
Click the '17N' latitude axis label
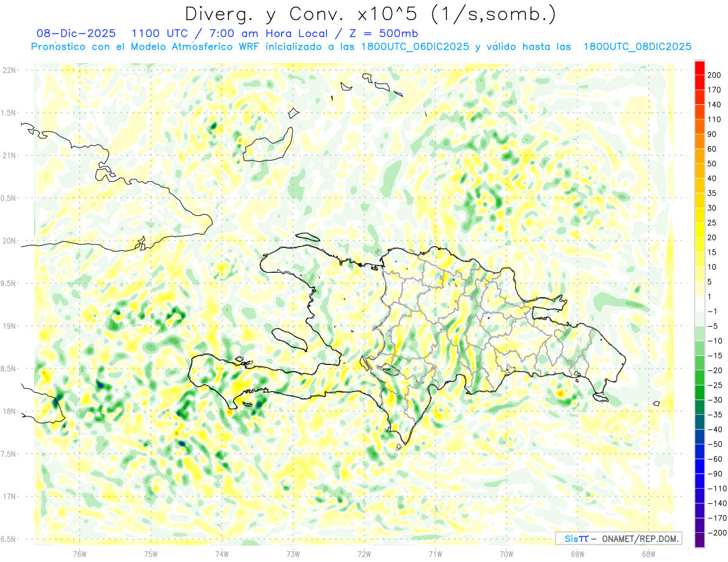pyautogui.click(x=9, y=497)
